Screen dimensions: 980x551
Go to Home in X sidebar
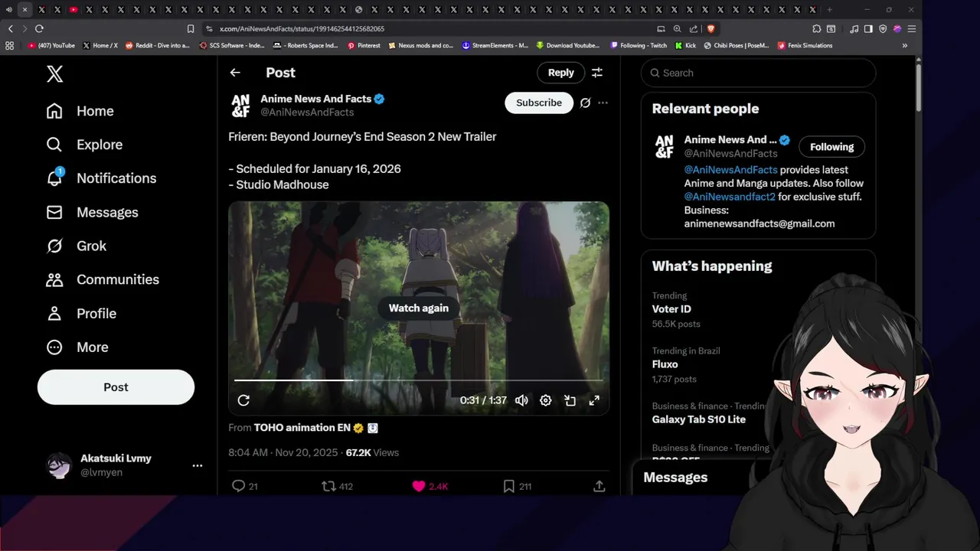(x=80, y=111)
